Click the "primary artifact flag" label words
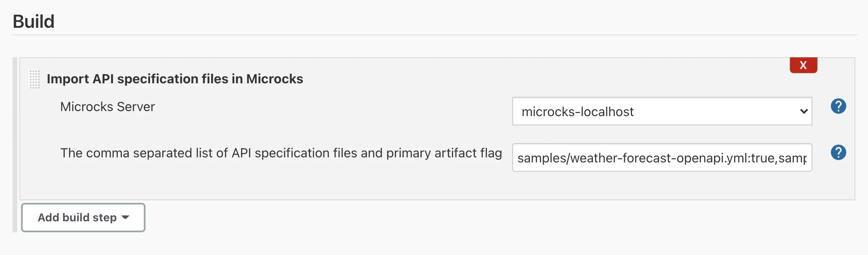 tap(444, 153)
